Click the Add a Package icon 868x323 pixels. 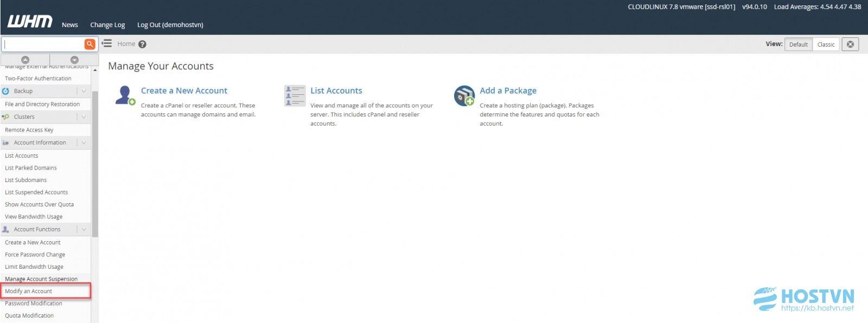(464, 96)
